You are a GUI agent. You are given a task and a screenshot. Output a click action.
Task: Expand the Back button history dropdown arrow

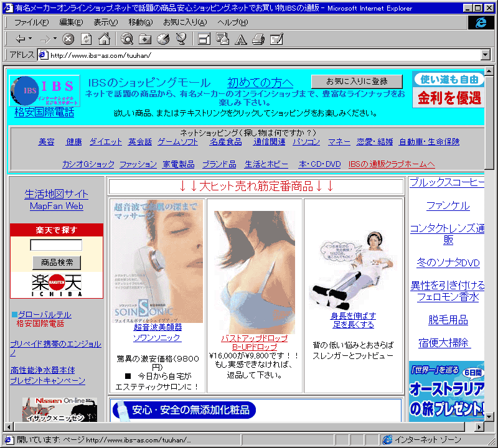click(30, 39)
